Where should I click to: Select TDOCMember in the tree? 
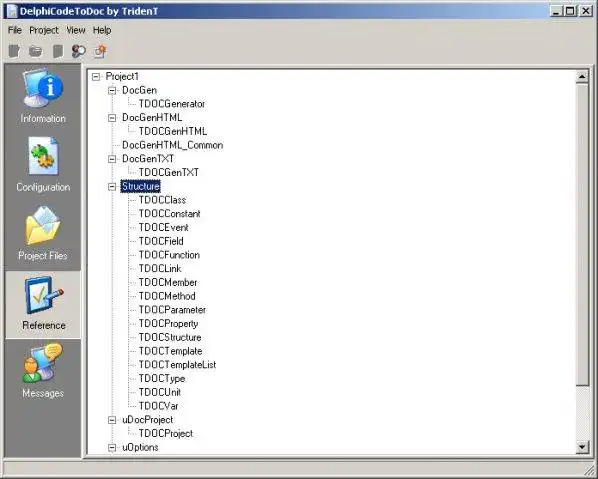[x=168, y=283]
